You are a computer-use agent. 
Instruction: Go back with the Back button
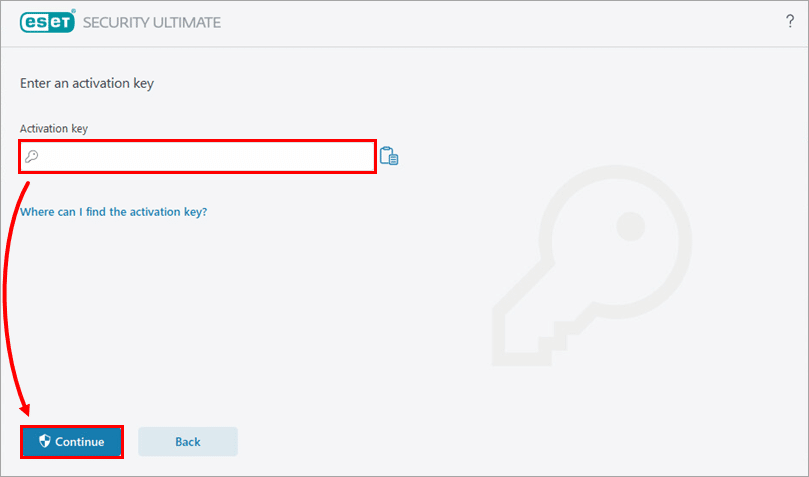pyautogui.click(x=187, y=441)
